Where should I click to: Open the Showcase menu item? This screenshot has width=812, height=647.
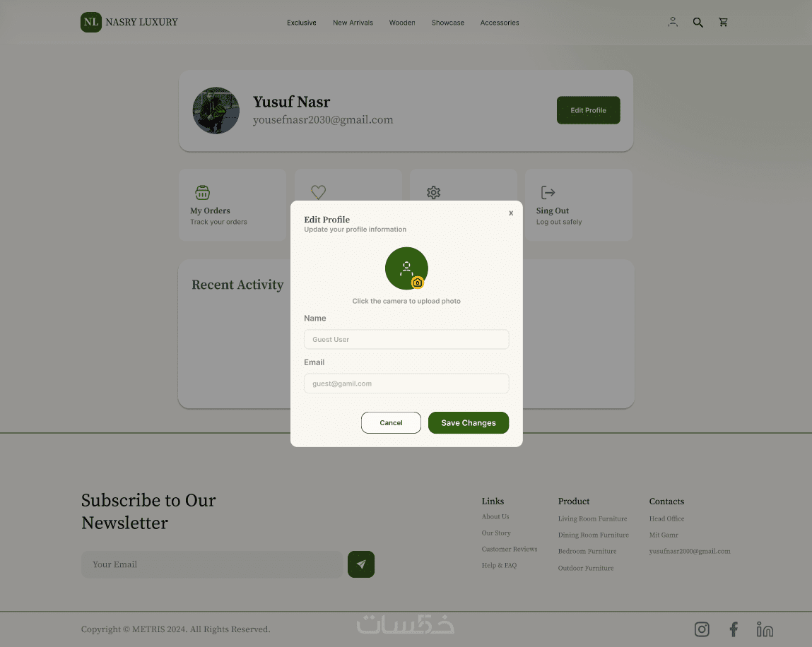pyautogui.click(x=448, y=23)
